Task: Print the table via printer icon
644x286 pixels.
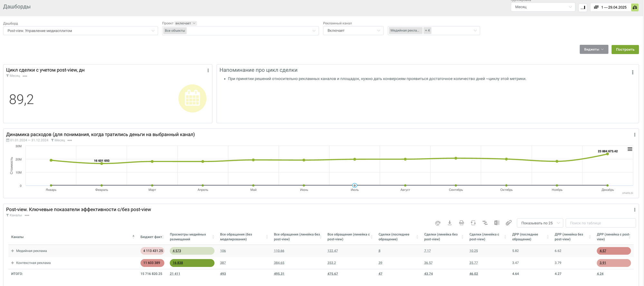Action: (x=461, y=223)
